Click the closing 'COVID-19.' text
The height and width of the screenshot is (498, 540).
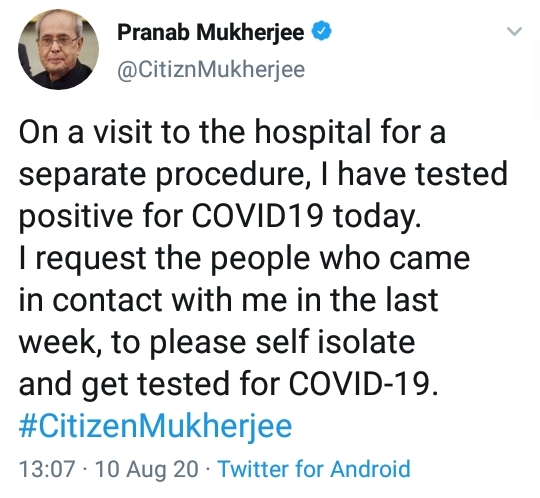pyautogui.click(x=363, y=383)
